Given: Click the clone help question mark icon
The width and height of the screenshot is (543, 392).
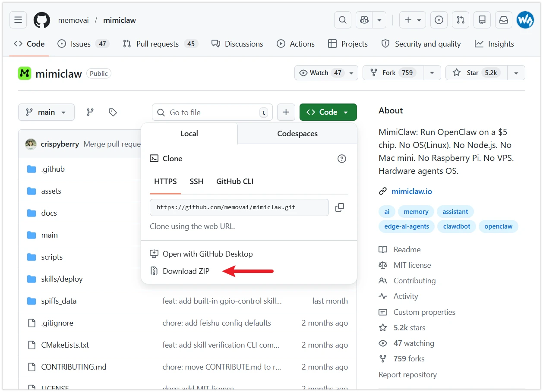Looking at the screenshot, I should point(341,159).
